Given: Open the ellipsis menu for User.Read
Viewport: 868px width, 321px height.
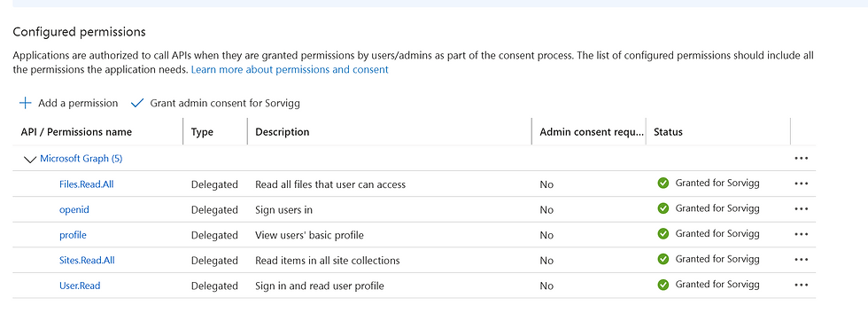Looking at the screenshot, I should [801, 286].
